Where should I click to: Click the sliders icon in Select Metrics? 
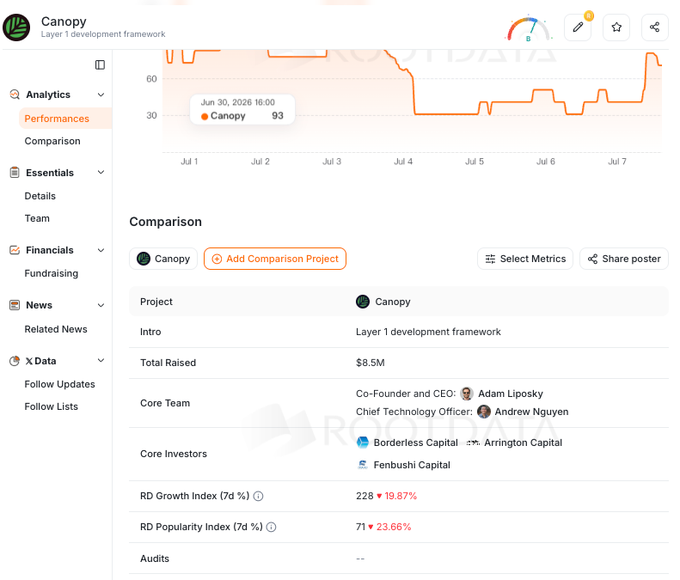click(x=490, y=259)
